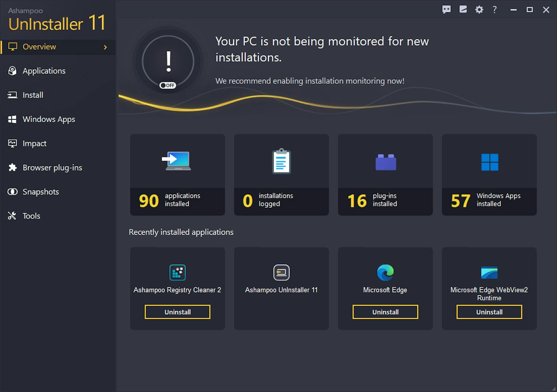Image resolution: width=557 pixels, height=392 pixels.
Task: Turn on installation monitoring OFF switch
Action: tap(168, 85)
